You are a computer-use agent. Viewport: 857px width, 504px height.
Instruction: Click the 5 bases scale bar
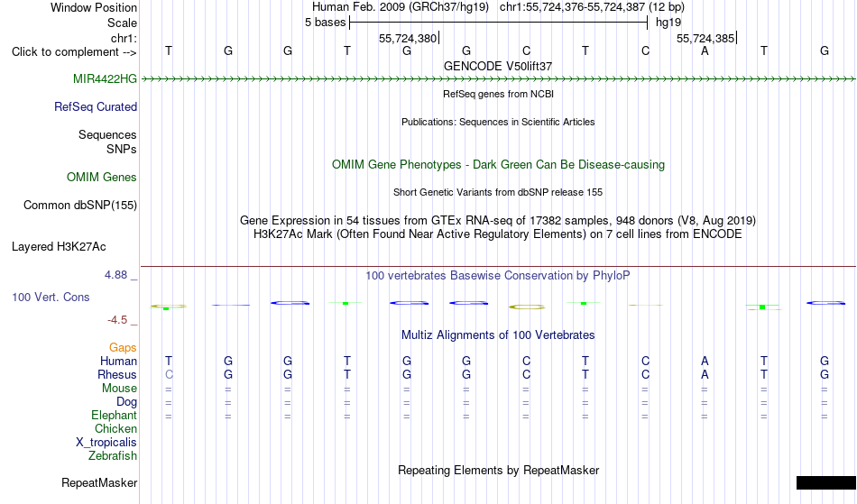tap(499, 23)
